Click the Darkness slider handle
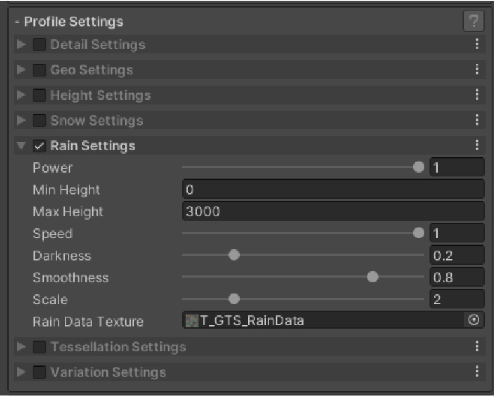The height and width of the screenshot is (396, 494). [x=234, y=255]
